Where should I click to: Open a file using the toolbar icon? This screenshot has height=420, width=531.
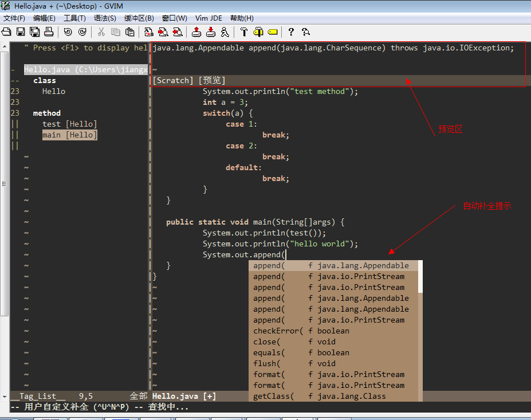6,33
